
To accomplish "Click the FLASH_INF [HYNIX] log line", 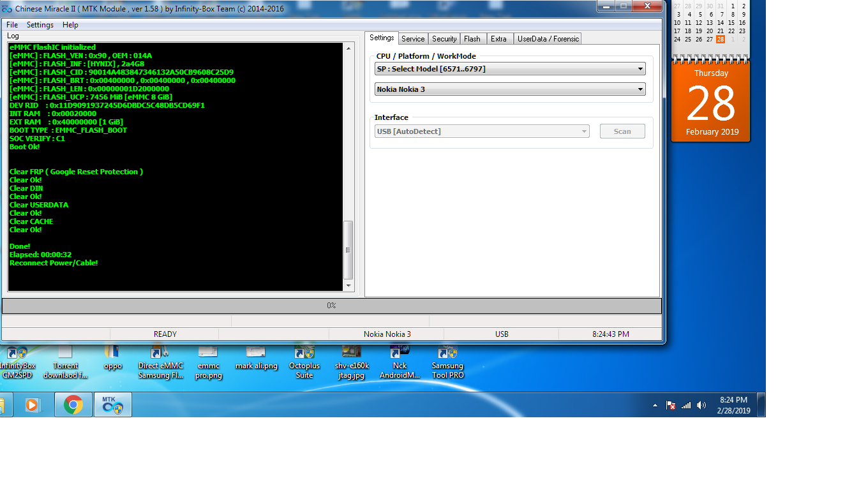I will [x=77, y=64].
